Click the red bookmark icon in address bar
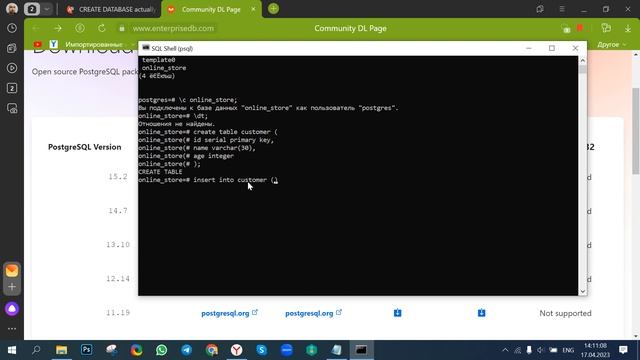The width and height of the screenshot is (640, 360). [x=580, y=28]
